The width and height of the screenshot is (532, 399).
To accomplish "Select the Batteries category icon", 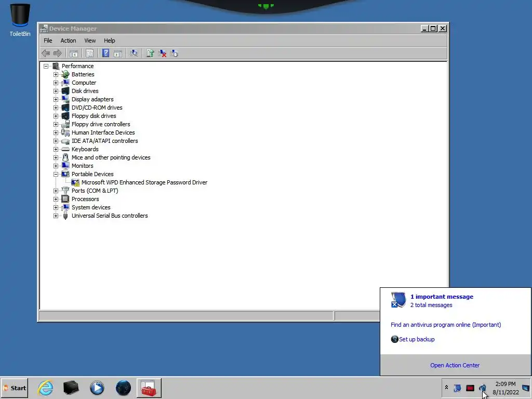I will tap(65, 74).
